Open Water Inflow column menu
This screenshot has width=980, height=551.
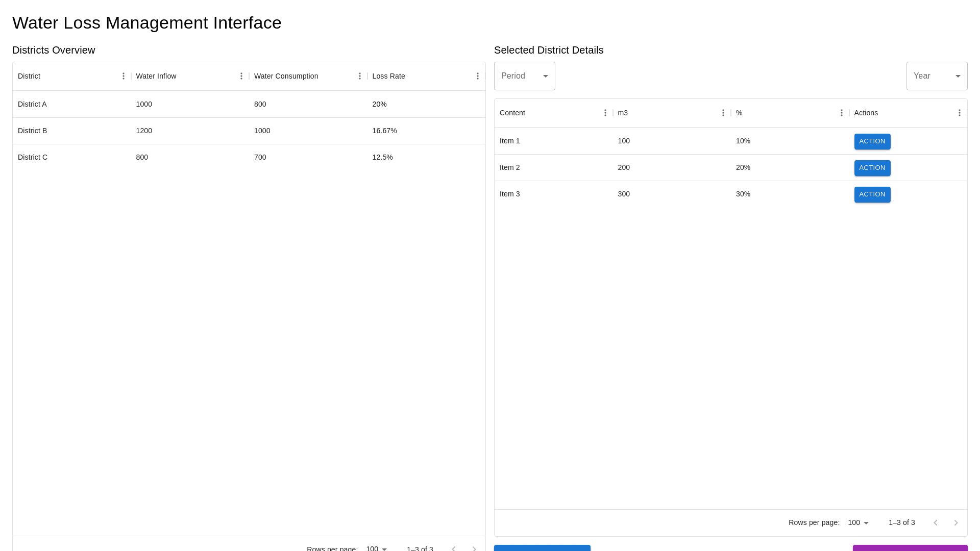tap(241, 76)
